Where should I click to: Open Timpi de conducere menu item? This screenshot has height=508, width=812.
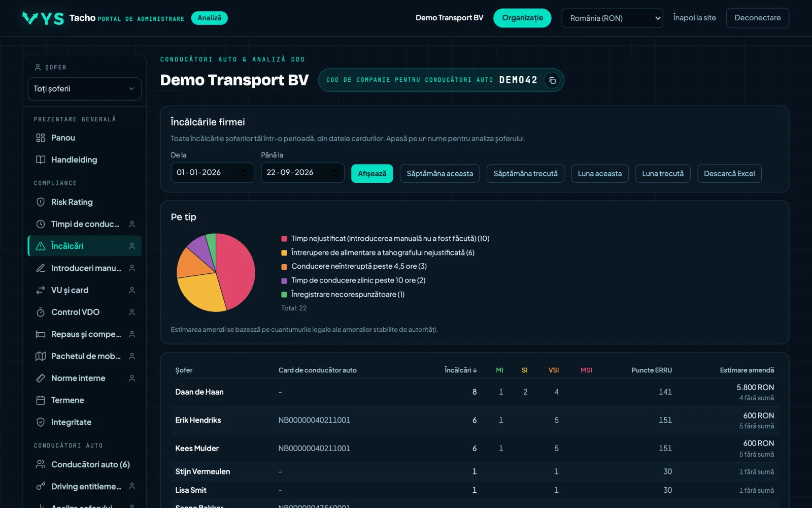pyautogui.click(x=84, y=224)
